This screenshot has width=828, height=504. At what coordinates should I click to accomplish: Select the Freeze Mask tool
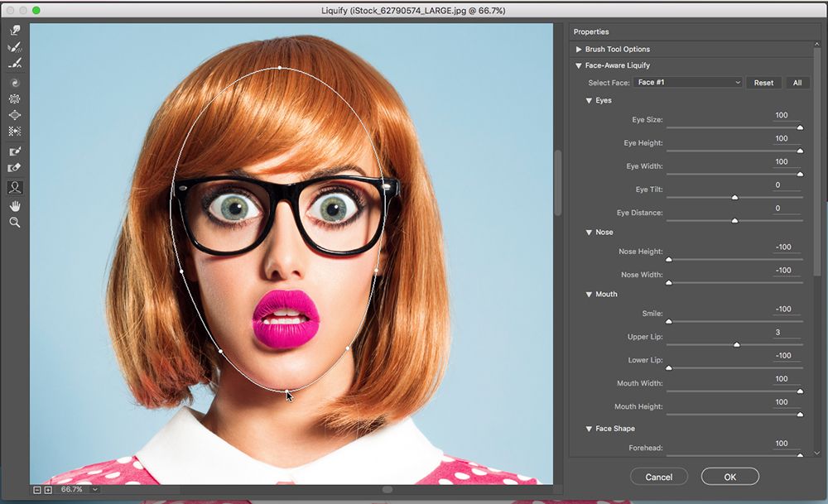[14, 151]
